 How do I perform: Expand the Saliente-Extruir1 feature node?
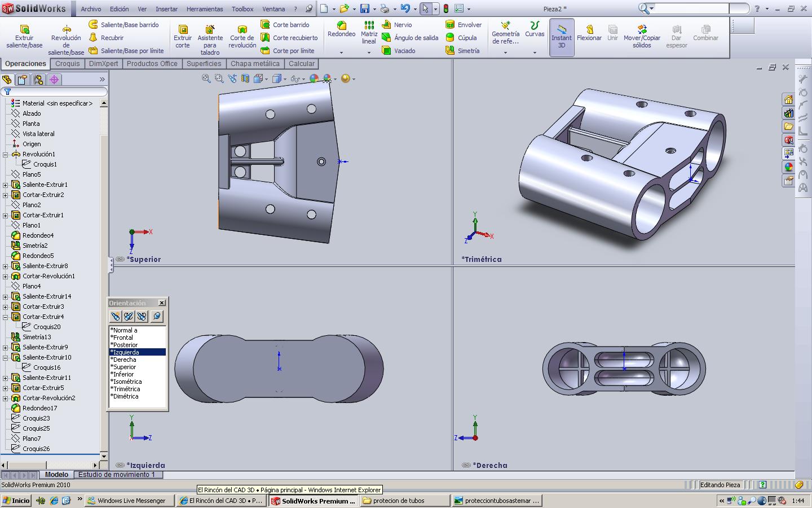pyautogui.click(x=6, y=185)
